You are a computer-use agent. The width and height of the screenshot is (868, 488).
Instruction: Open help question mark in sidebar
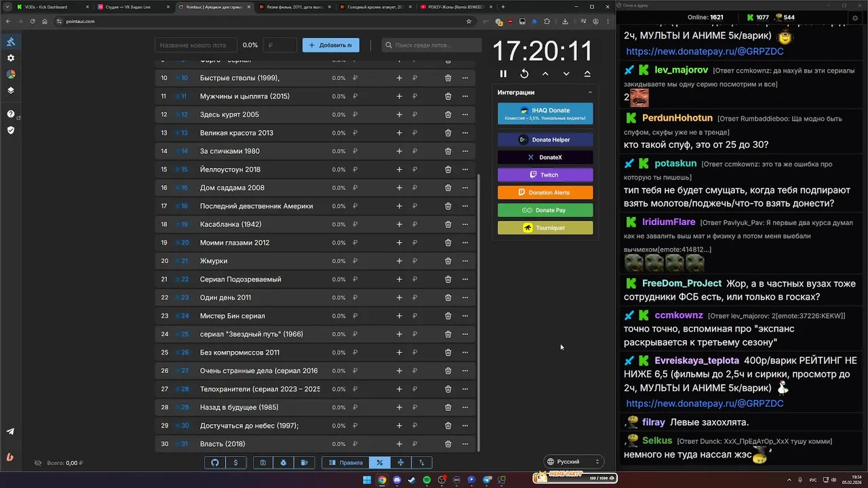[x=11, y=114]
